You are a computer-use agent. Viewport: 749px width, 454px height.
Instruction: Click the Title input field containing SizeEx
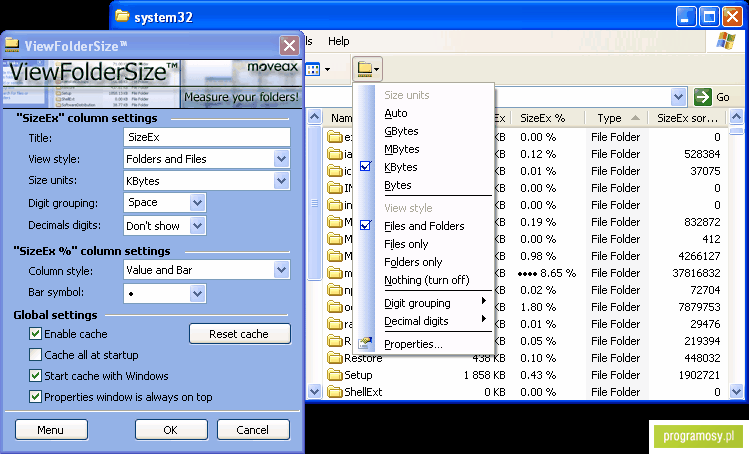206,137
